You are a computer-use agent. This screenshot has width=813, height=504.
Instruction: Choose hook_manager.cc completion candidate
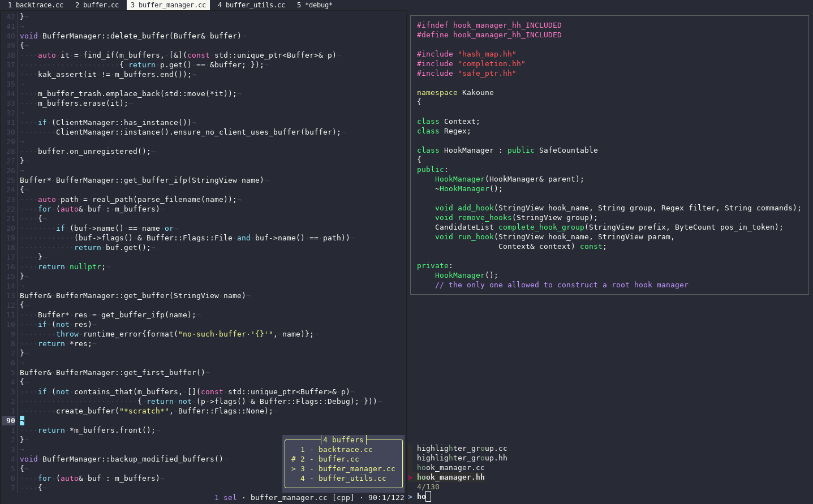pyautogui.click(x=450, y=468)
